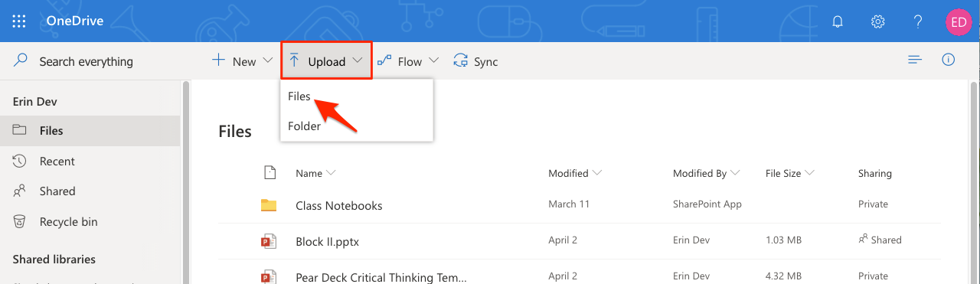Click the Search everything field
This screenshot has height=284, width=980.
[86, 61]
